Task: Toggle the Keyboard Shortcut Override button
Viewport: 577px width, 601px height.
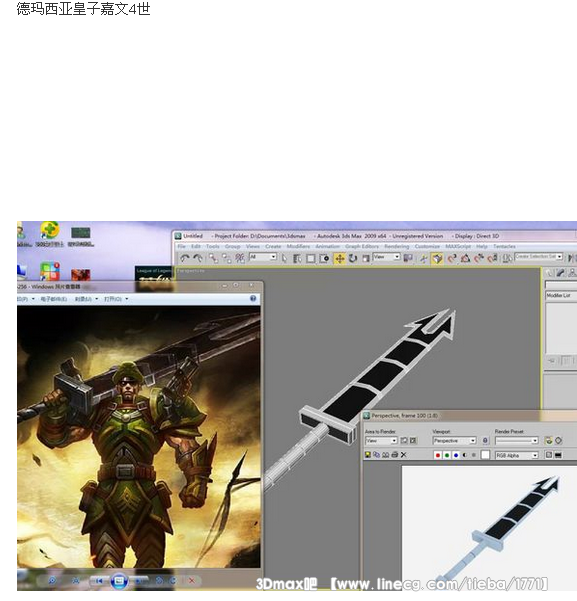Action: (437, 259)
